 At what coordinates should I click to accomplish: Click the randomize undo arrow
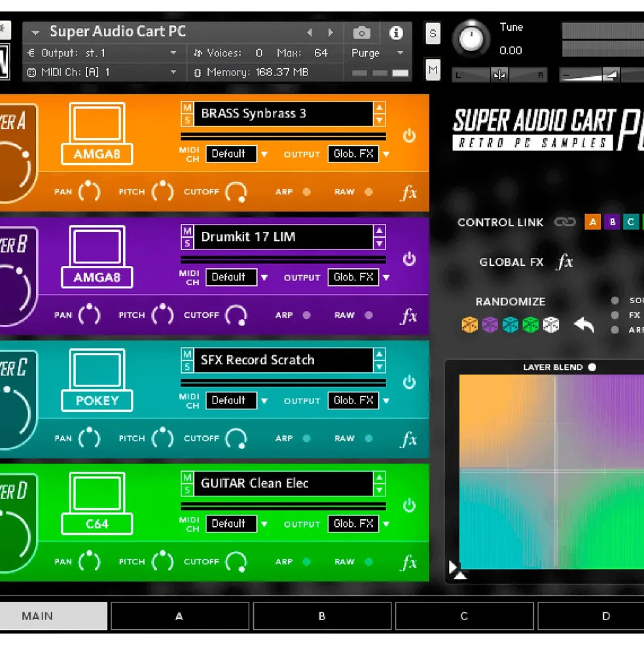point(584,325)
